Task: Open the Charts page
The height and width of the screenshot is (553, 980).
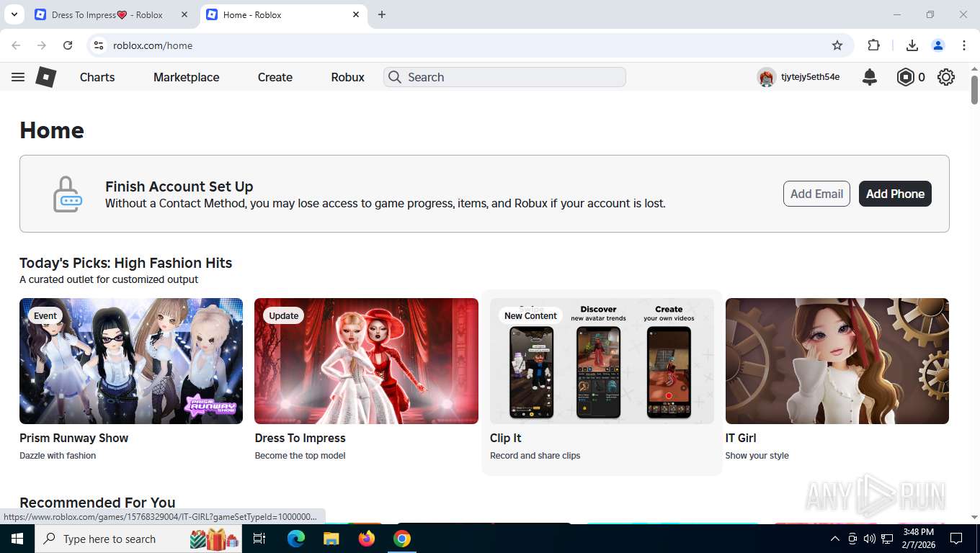Action: (97, 77)
